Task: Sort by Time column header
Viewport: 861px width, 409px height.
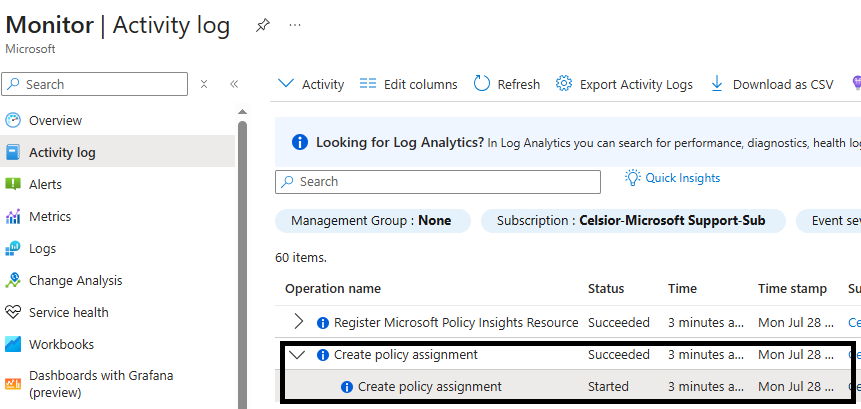Action: tap(683, 289)
